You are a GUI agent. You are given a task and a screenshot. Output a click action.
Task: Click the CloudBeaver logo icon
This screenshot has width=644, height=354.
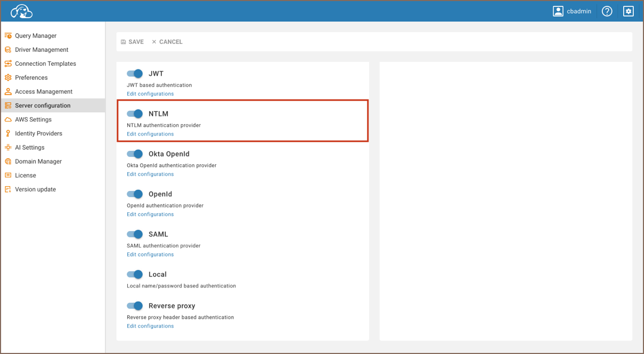22,11
